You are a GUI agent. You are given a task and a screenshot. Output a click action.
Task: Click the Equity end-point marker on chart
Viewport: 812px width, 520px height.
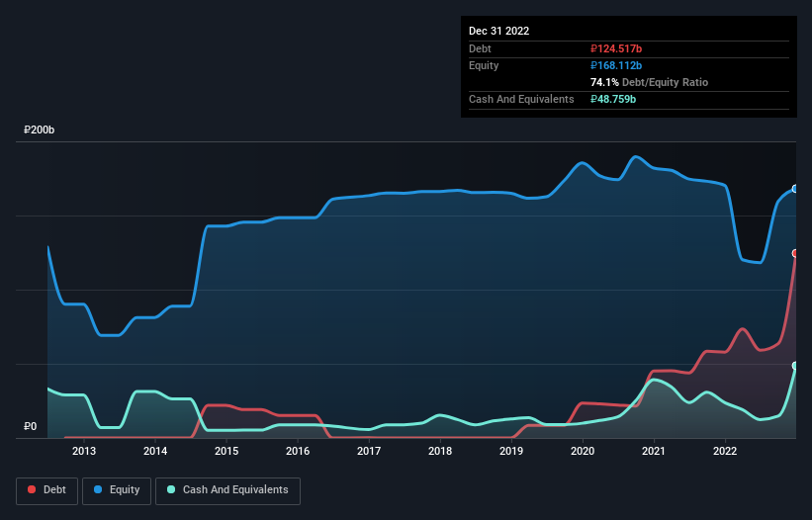point(795,189)
